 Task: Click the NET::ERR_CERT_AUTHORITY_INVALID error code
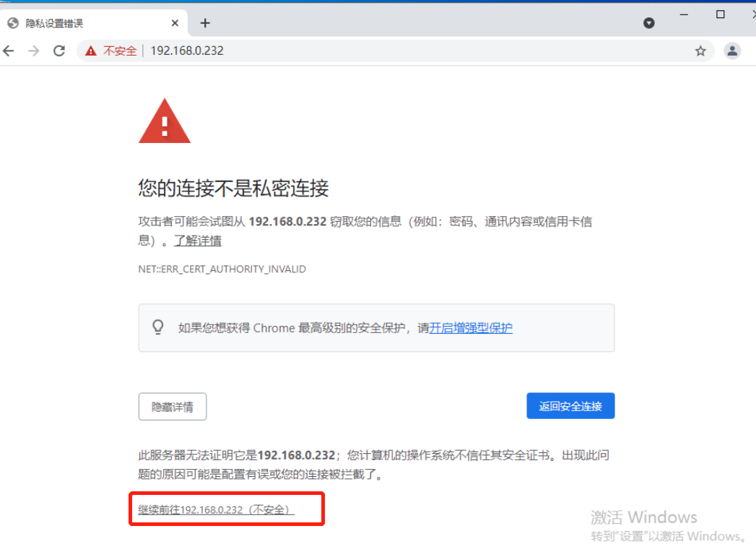coord(222,269)
